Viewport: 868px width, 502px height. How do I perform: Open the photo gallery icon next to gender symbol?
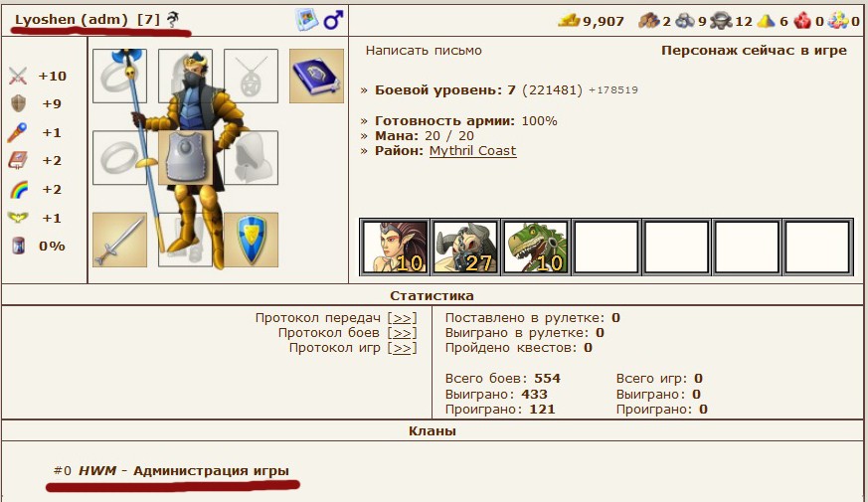(x=306, y=20)
